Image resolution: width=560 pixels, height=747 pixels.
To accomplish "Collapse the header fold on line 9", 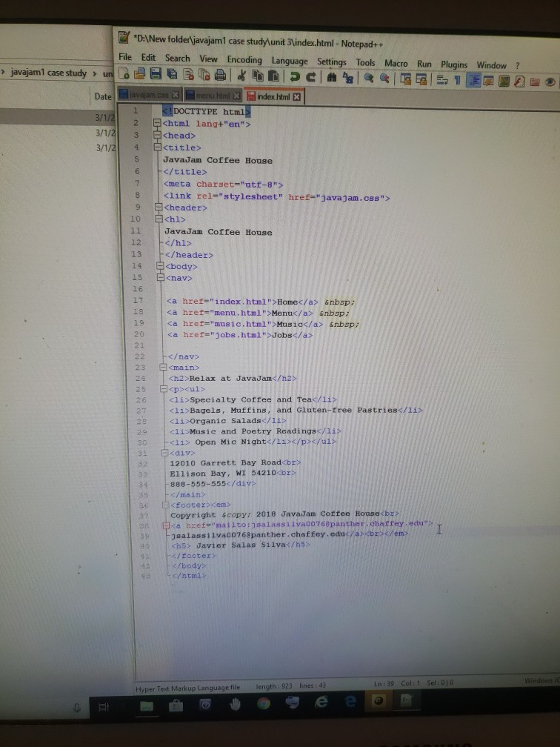I will [159, 207].
